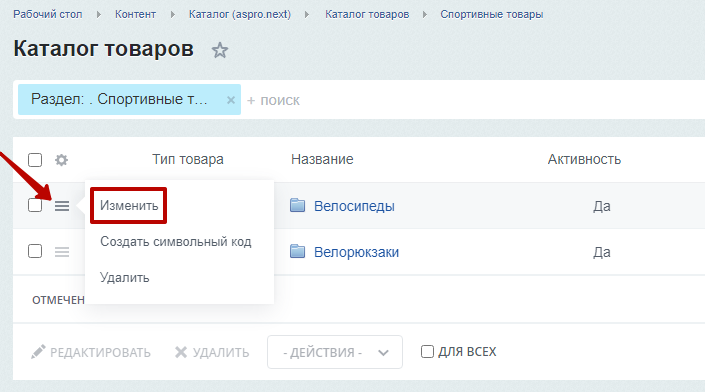Open grid settings gear icon
This screenshot has width=705, height=392.
point(61,160)
